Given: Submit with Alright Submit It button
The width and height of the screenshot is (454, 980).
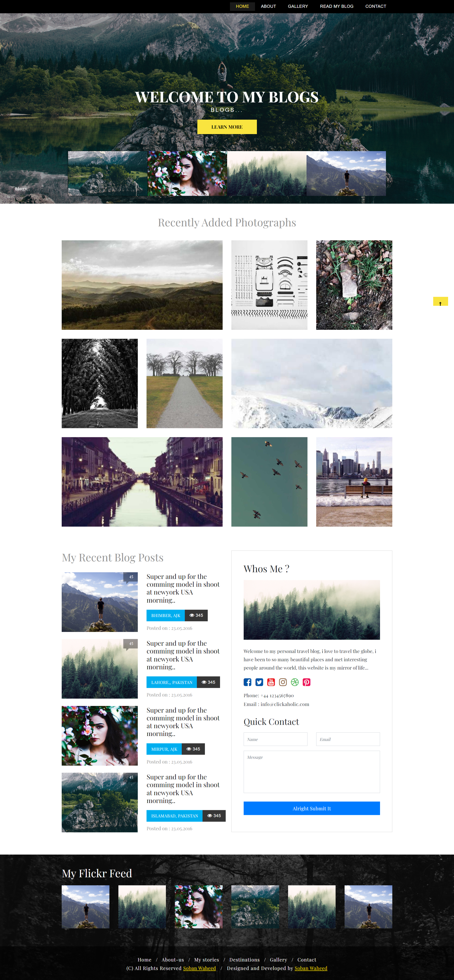Looking at the screenshot, I should click(311, 808).
